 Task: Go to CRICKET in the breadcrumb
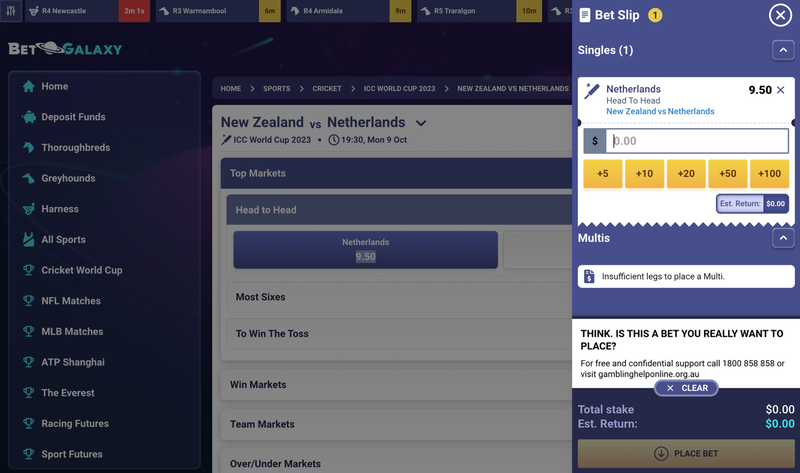pyautogui.click(x=327, y=89)
